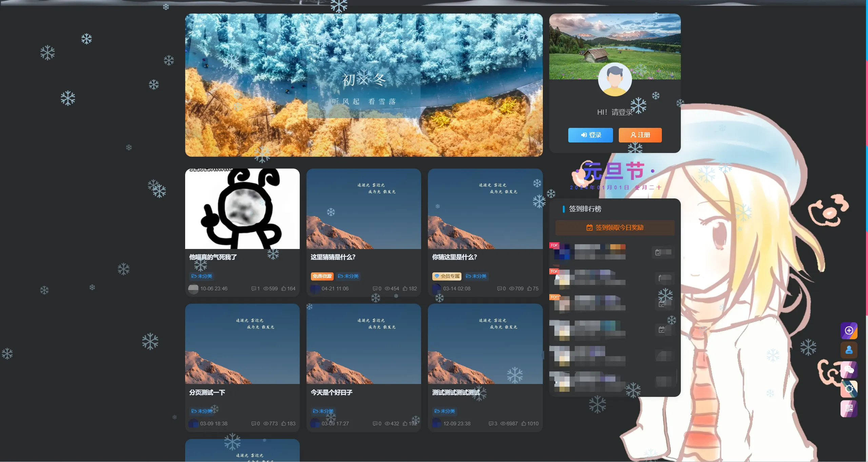This screenshot has height=462, width=868.
Task: Click 签到领取今日奖励 check-in button
Action: point(615,228)
